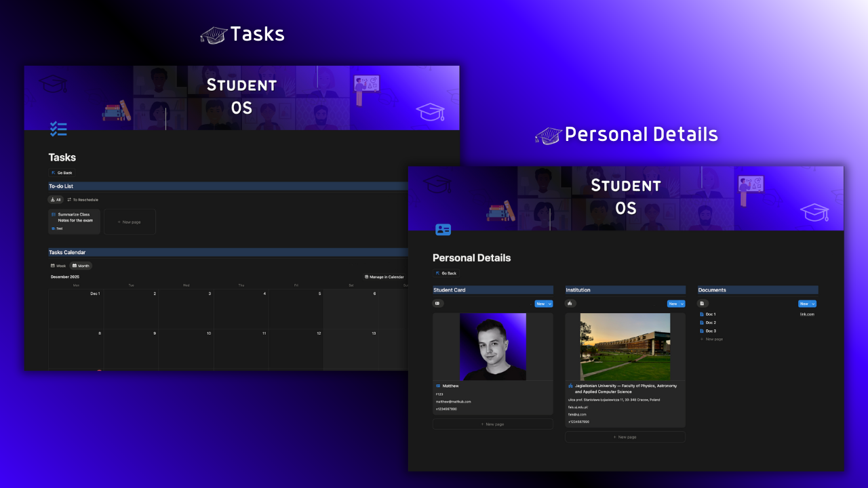This screenshot has width=868, height=488.
Task: Click the file icon beside Doc 2
Action: tap(701, 322)
